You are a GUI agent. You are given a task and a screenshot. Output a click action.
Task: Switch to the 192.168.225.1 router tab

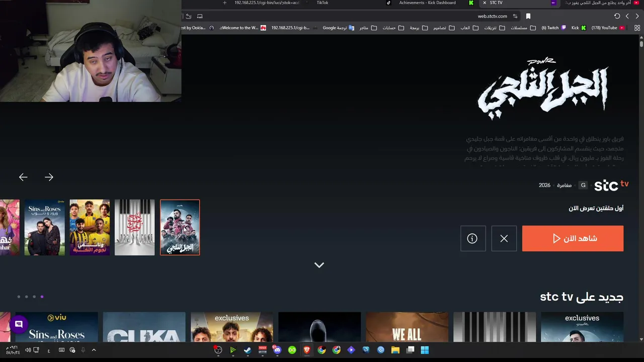tap(267, 3)
